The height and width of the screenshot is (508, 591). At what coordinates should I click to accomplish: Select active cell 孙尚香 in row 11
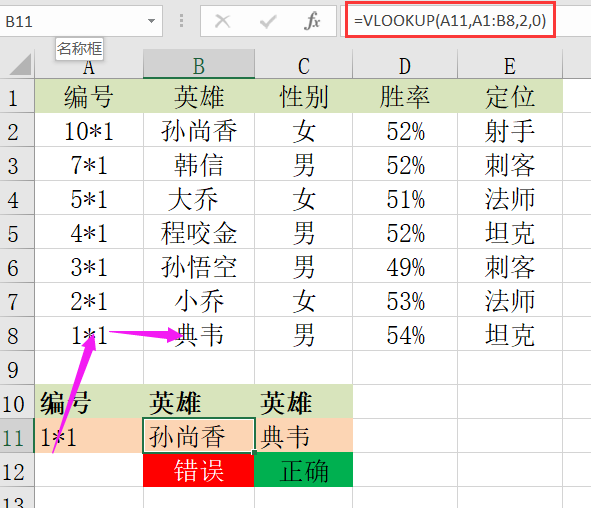coord(199,436)
